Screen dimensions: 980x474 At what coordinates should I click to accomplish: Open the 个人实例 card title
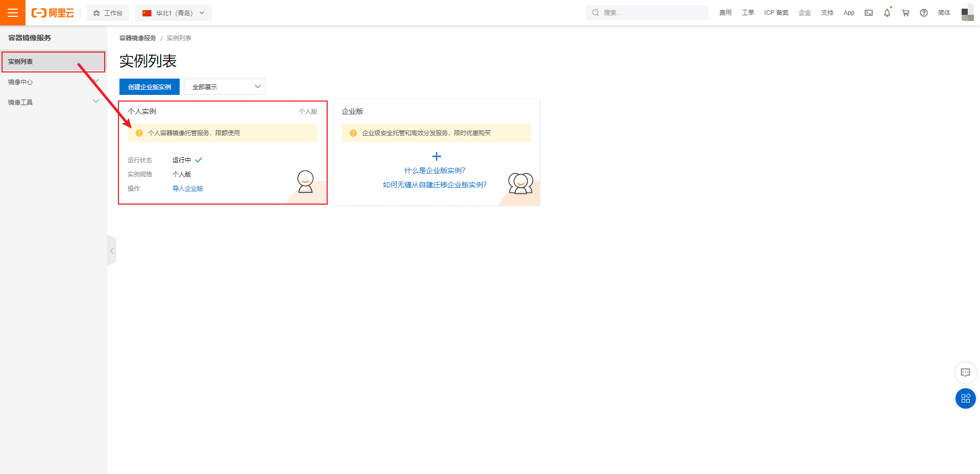point(142,111)
